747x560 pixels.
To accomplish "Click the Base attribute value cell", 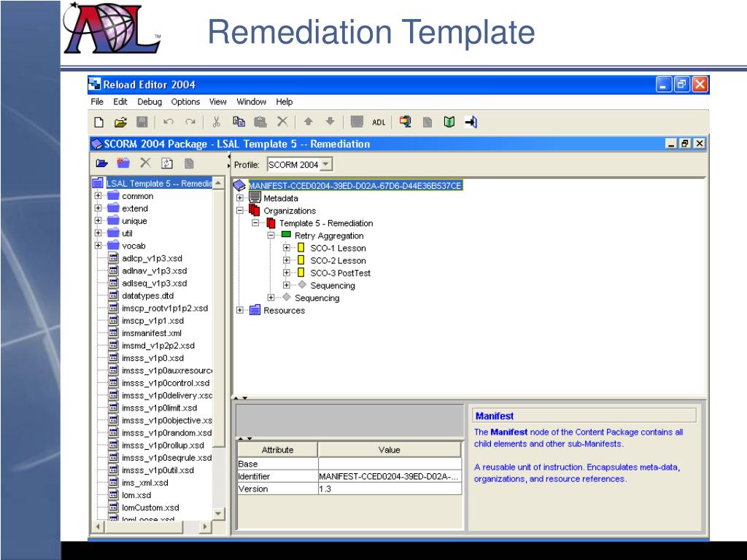I will coord(390,464).
